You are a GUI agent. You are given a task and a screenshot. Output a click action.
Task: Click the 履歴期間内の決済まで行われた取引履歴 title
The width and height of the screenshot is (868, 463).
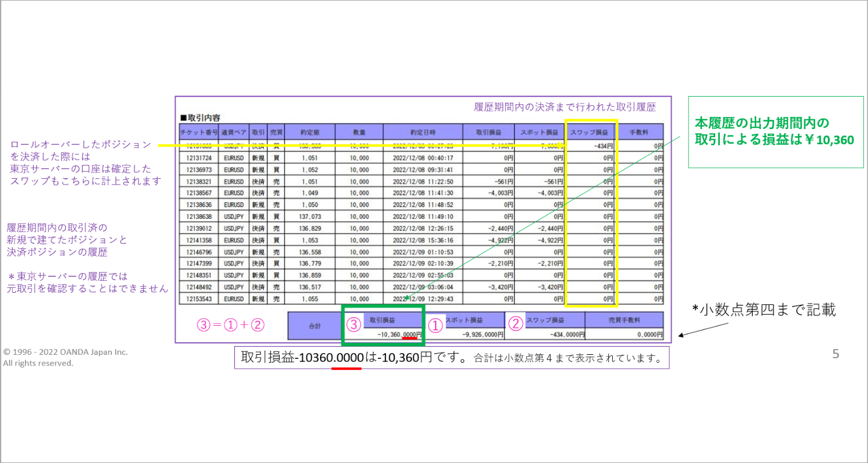tap(564, 108)
